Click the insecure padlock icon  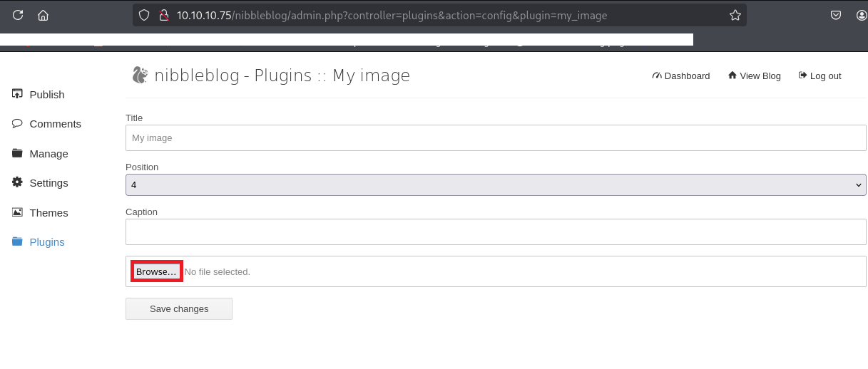(163, 15)
